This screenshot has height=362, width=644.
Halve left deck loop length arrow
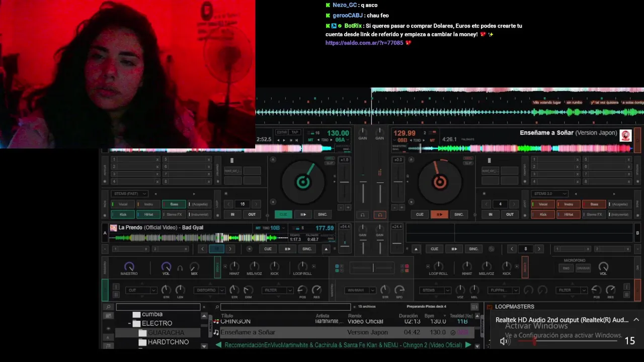tap(229, 204)
